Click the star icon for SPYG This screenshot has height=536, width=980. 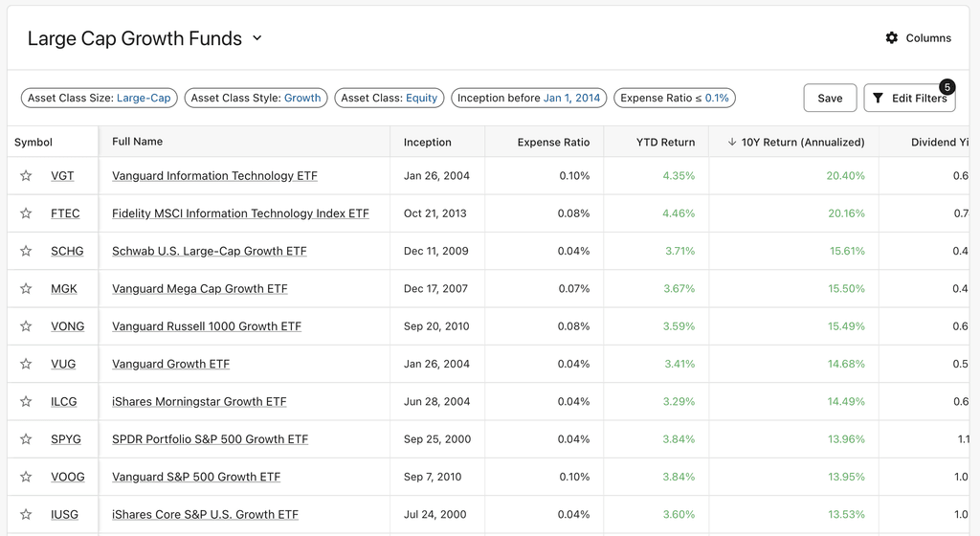pos(26,439)
